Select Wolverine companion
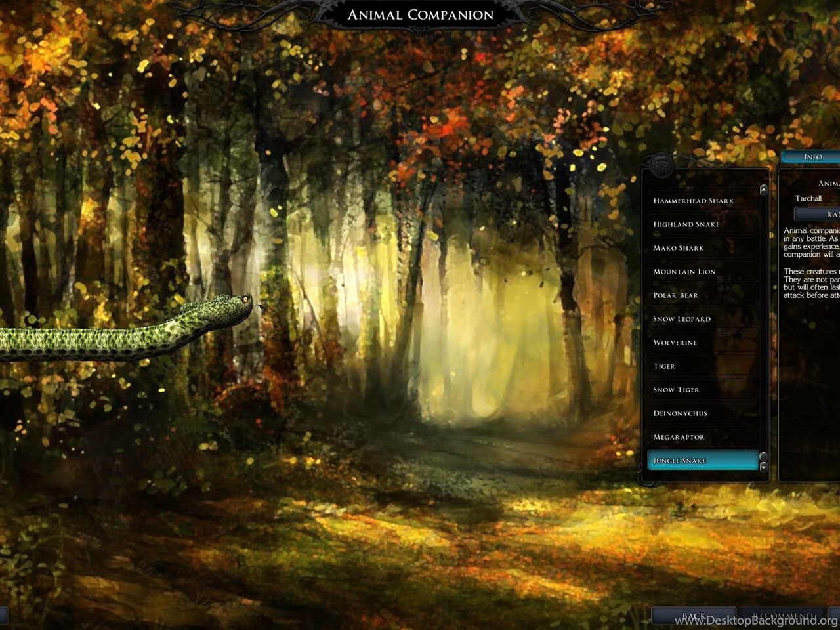 pyautogui.click(x=702, y=343)
